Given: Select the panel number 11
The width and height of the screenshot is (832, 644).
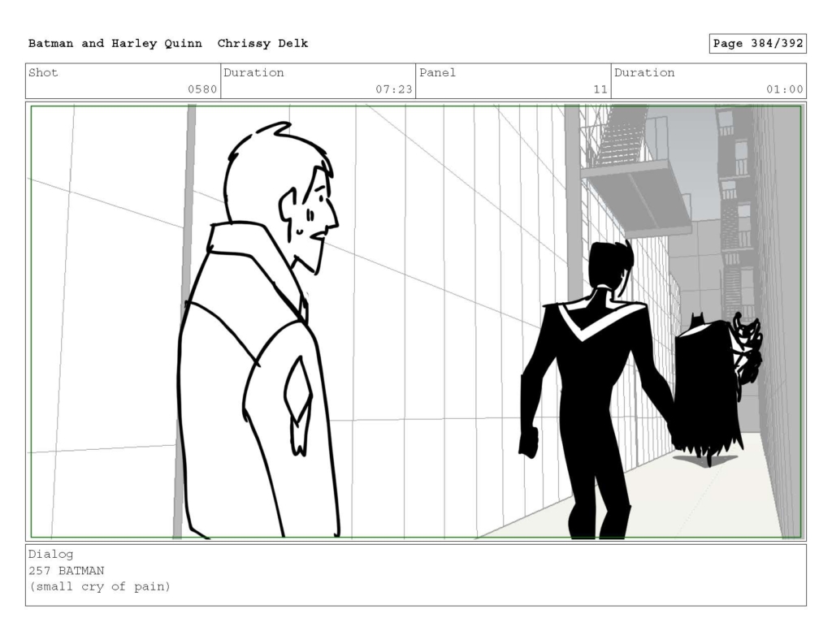Looking at the screenshot, I should point(600,89).
